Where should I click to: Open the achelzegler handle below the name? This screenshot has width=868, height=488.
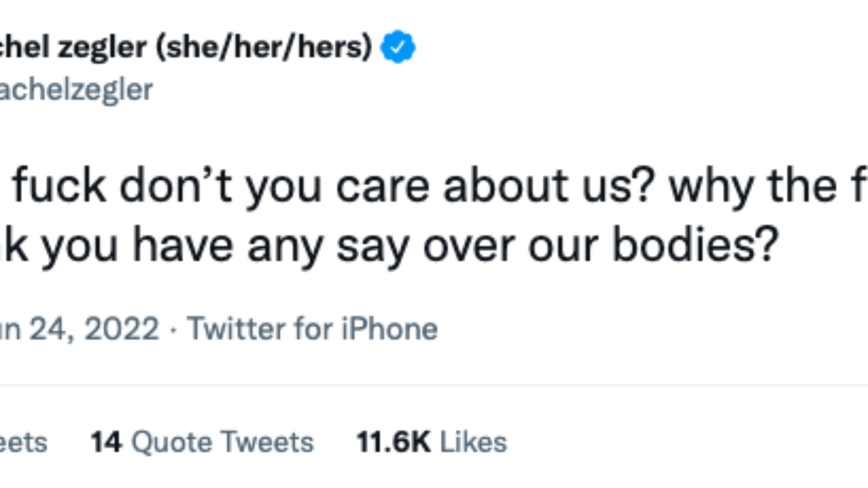76,89
